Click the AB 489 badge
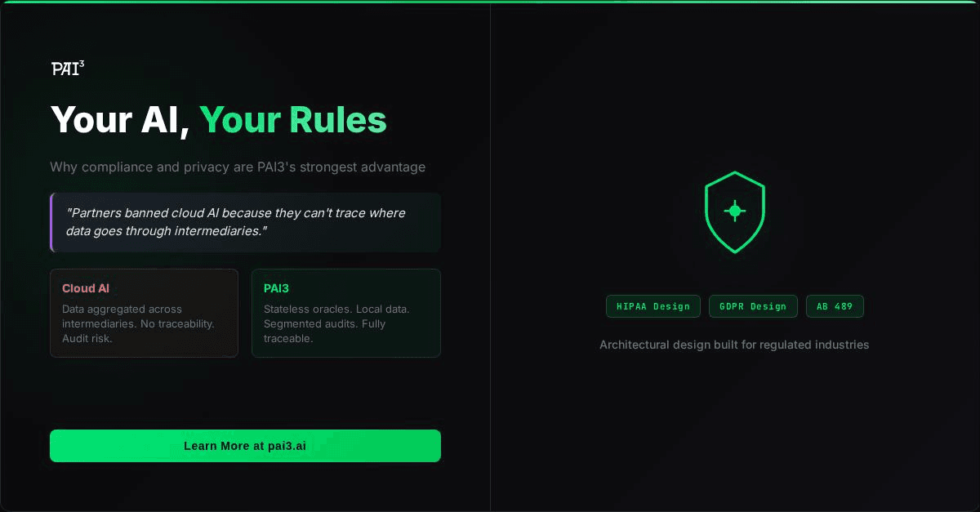980x512 pixels. [x=834, y=306]
